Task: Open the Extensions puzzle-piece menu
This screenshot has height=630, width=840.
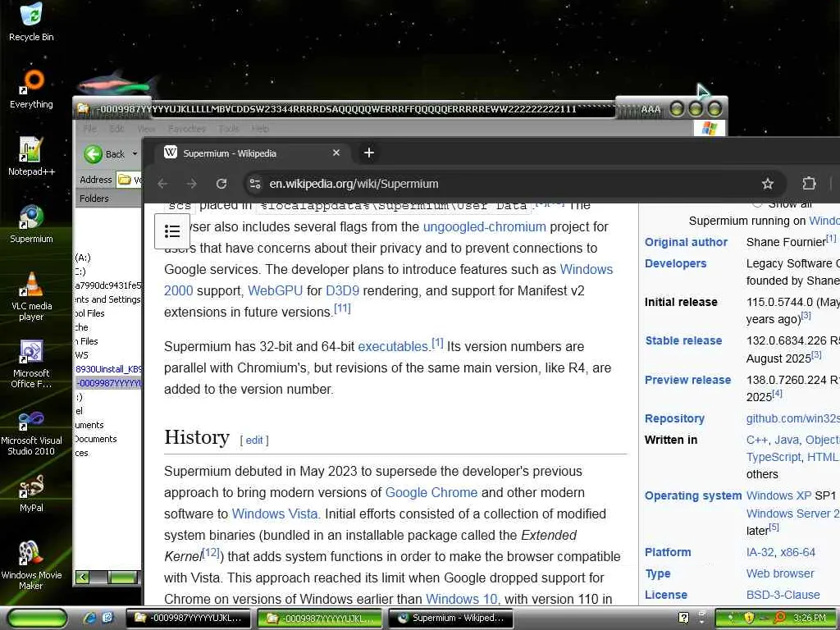Action: [809, 184]
